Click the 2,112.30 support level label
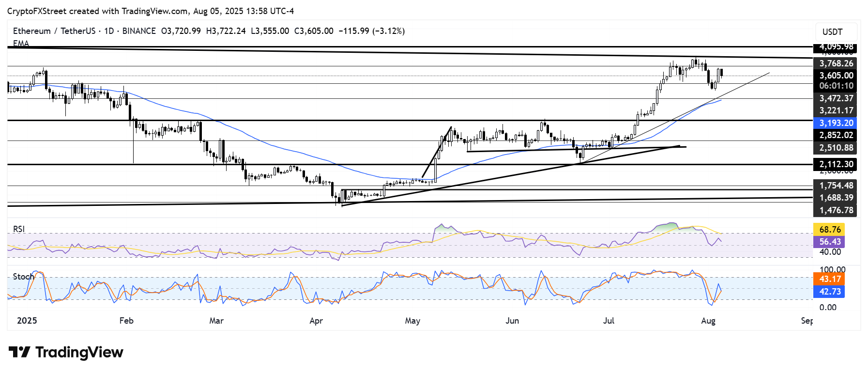 (x=836, y=164)
